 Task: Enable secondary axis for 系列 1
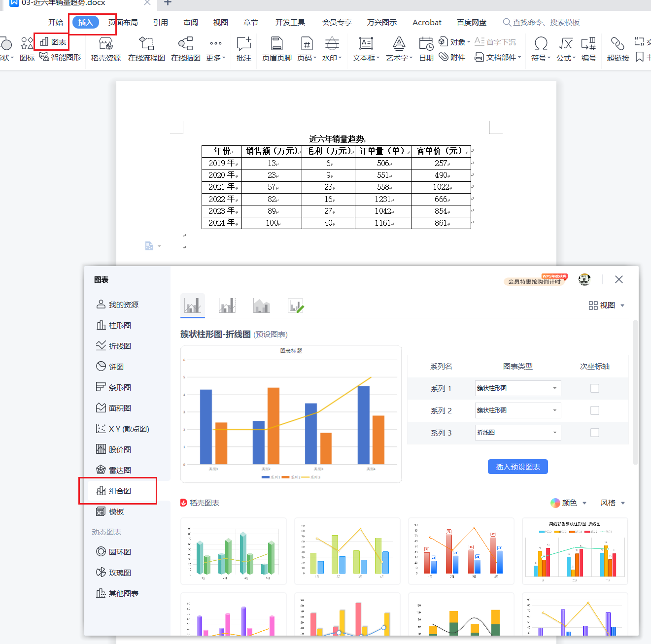(595, 388)
